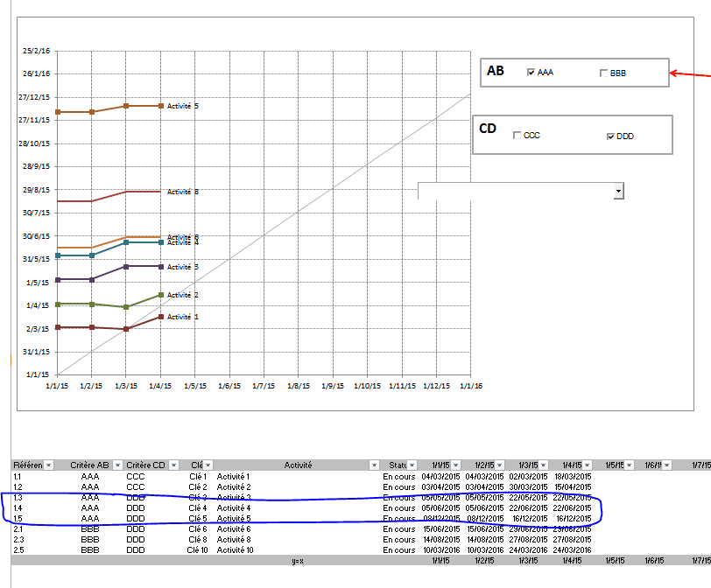The height and width of the screenshot is (588, 711).
Task: Select the Activité 8 series label
Action: (x=183, y=192)
